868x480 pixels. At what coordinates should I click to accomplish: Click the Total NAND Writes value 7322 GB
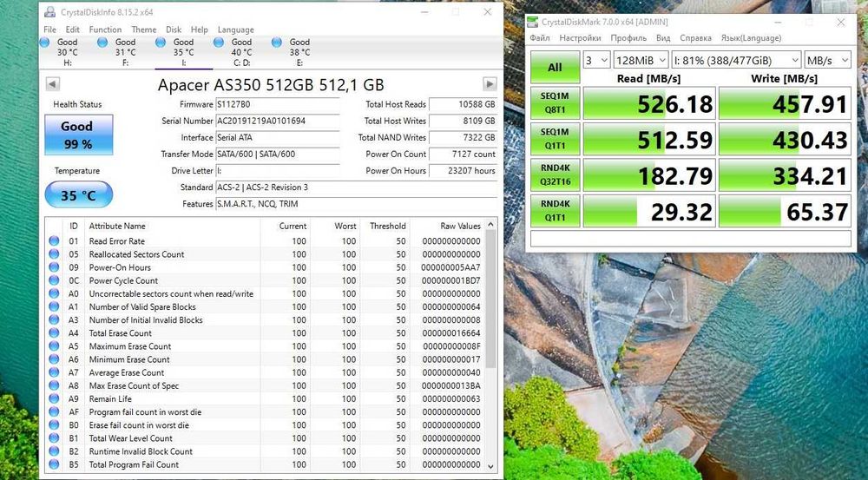463,137
